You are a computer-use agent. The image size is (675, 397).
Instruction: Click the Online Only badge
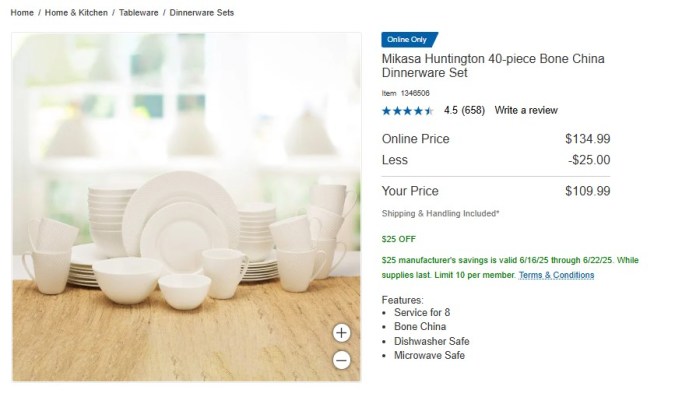[409, 40]
